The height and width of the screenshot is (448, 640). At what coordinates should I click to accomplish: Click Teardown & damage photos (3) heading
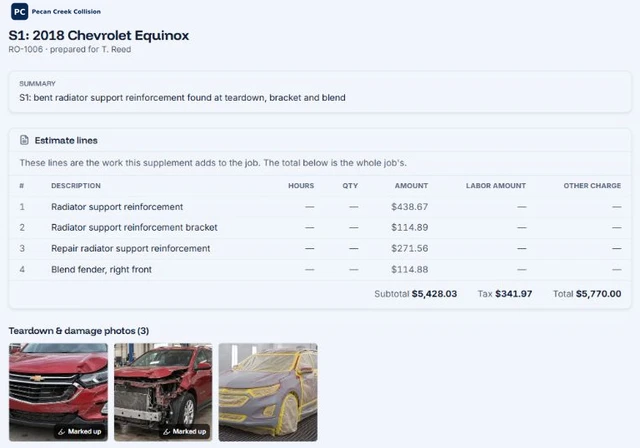click(79, 331)
